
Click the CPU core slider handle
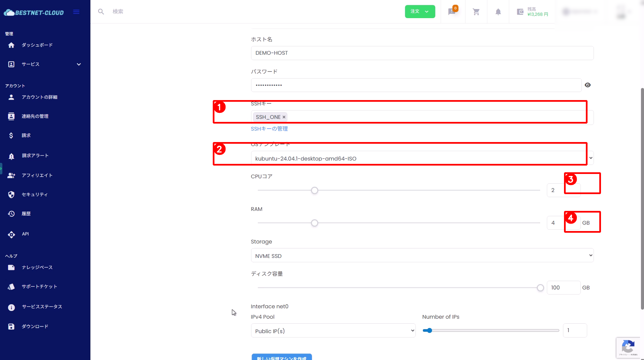click(314, 190)
